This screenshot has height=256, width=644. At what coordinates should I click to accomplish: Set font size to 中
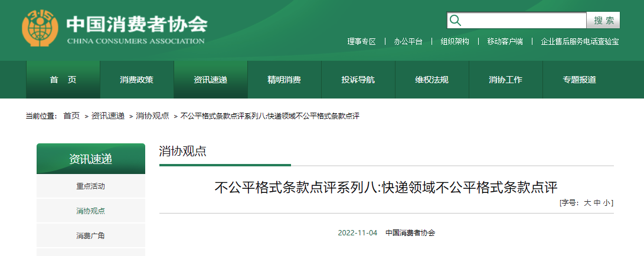click(597, 203)
